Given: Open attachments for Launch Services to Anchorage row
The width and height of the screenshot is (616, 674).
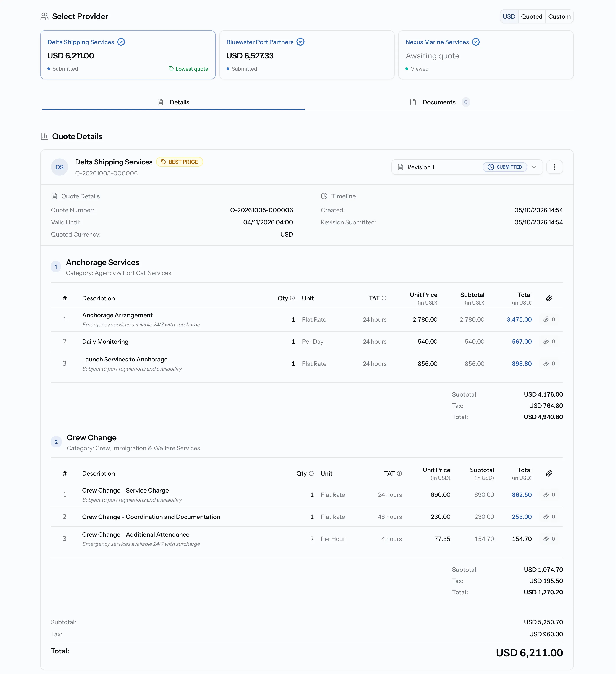Looking at the screenshot, I should click(549, 363).
